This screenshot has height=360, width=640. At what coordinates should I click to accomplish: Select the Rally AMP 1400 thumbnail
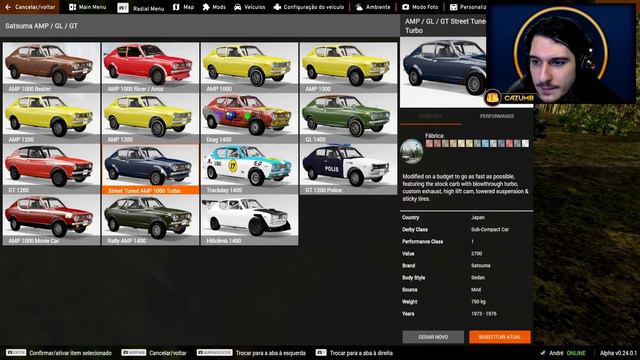(150, 220)
